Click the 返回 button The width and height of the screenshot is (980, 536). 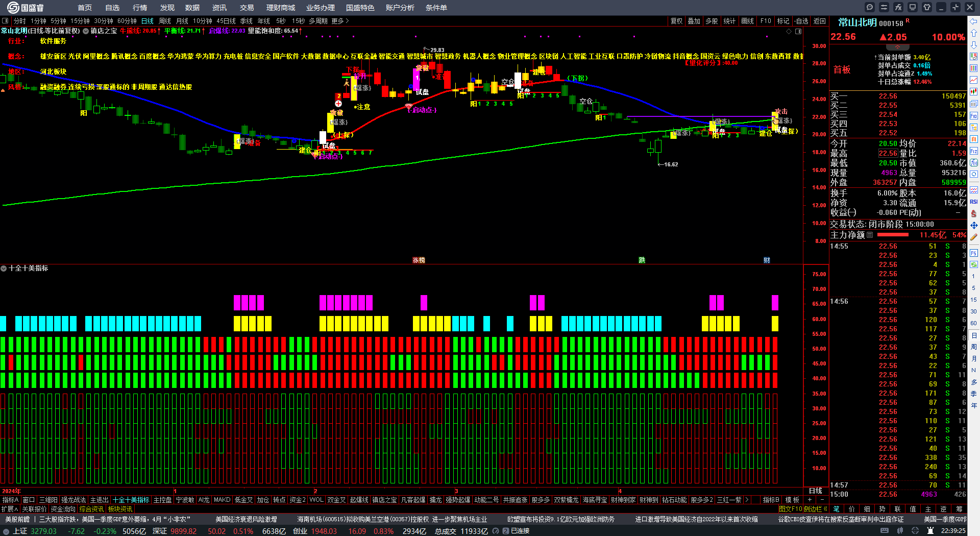pyautogui.click(x=820, y=21)
